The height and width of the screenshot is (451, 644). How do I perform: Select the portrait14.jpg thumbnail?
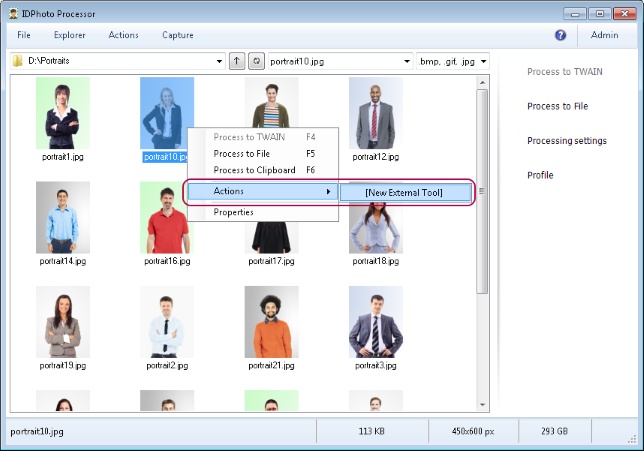pyautogui.click(x=63, y=217)
